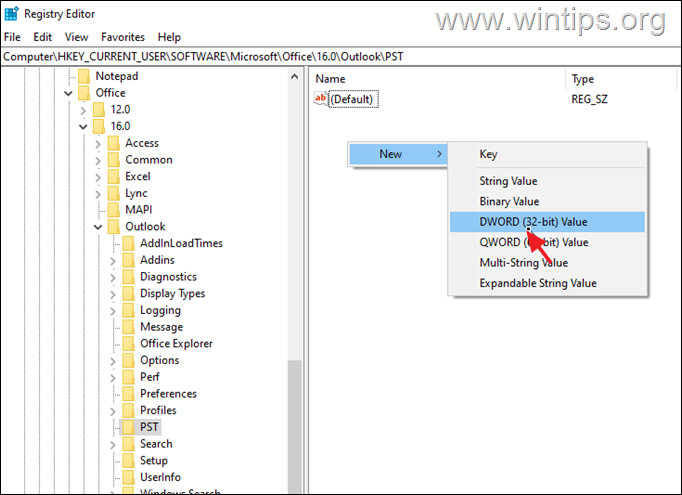Viewport: 682px width, 495px height.
Task: Click the Access folder icon
Action: coord(114,143)
